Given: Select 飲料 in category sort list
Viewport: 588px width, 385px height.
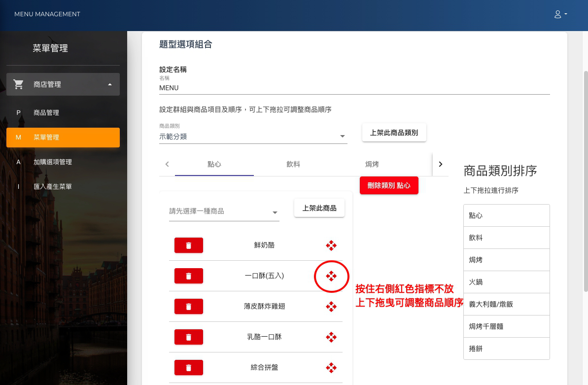Looking at the screenshot, I should 507,238.
